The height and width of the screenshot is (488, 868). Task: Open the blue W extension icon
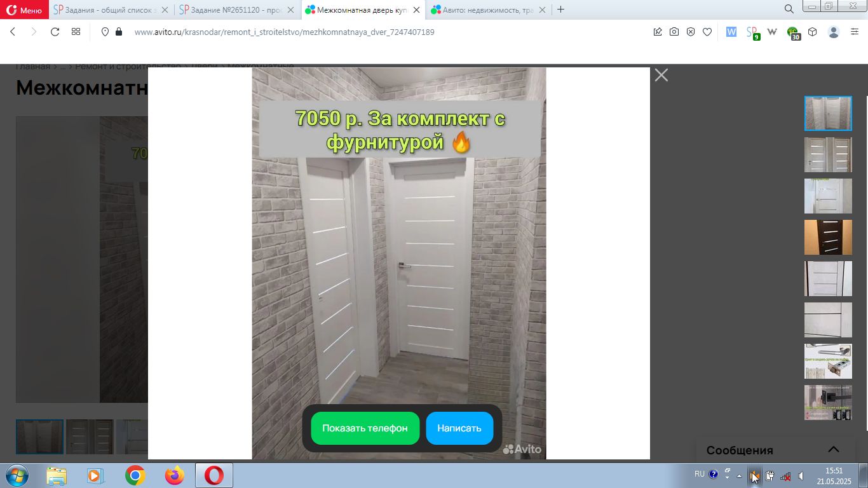[731, 32]
